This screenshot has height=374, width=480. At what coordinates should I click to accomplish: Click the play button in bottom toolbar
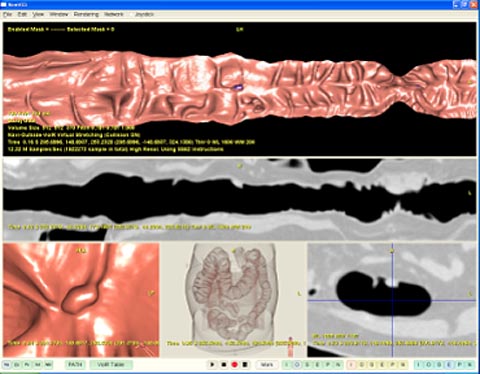coord(212,365)
